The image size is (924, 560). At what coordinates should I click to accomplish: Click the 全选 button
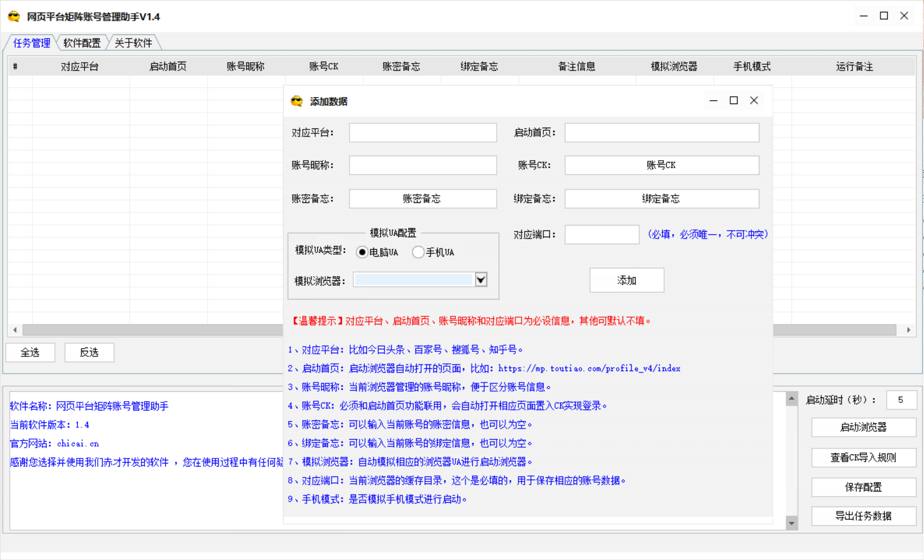31,353
